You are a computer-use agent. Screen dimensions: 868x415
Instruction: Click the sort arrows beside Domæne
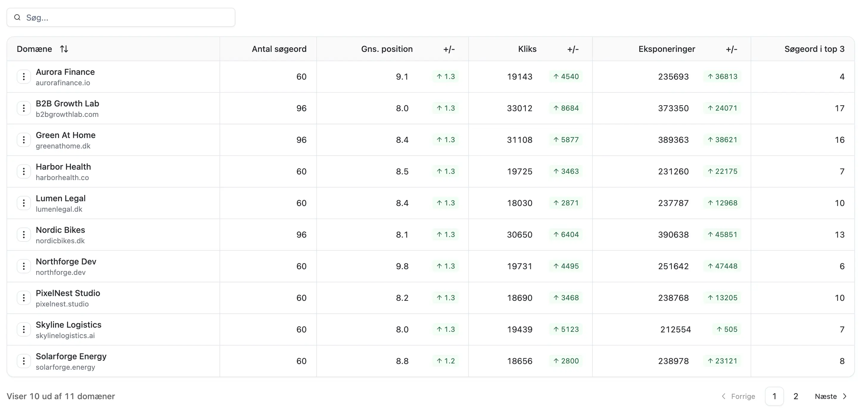[64, 49]
